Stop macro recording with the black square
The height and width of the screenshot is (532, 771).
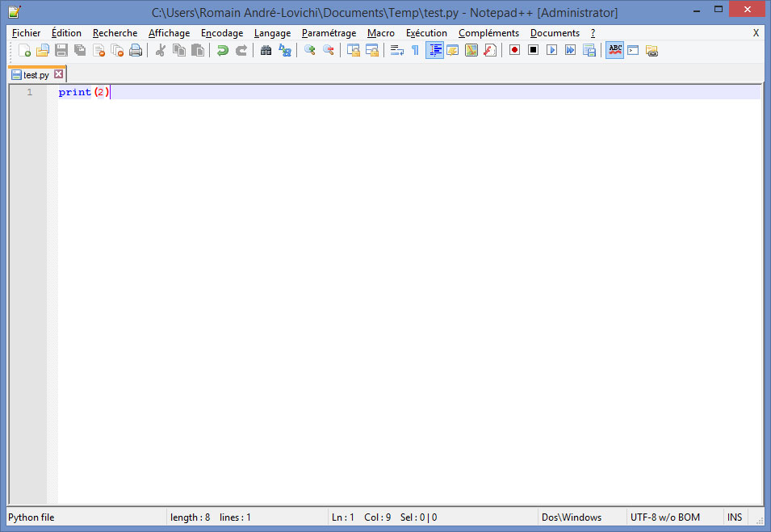[x=533, y=50]
